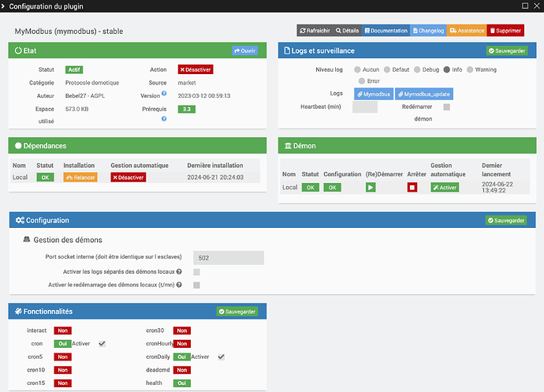Click Ouvrir in Etat panel
544x392 pixels.
coord(245,50)
